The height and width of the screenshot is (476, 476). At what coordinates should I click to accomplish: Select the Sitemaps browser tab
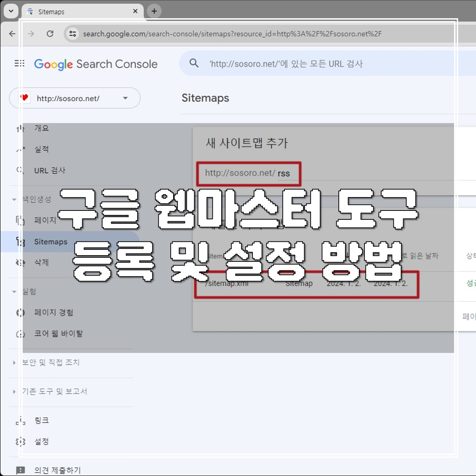pyautogui.click(x=83, y=12)
